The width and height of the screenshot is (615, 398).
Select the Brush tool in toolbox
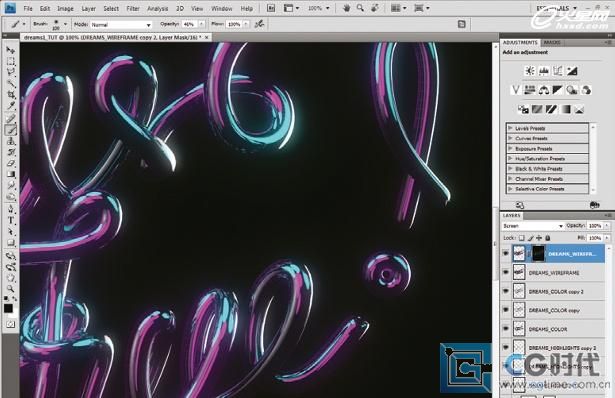(11, 130)
